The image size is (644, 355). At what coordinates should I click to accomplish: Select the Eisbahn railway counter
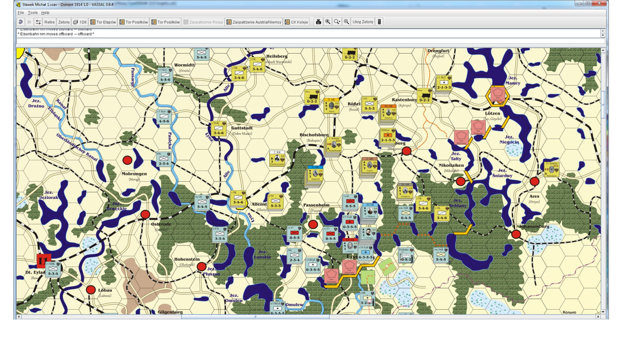point(405,255)
